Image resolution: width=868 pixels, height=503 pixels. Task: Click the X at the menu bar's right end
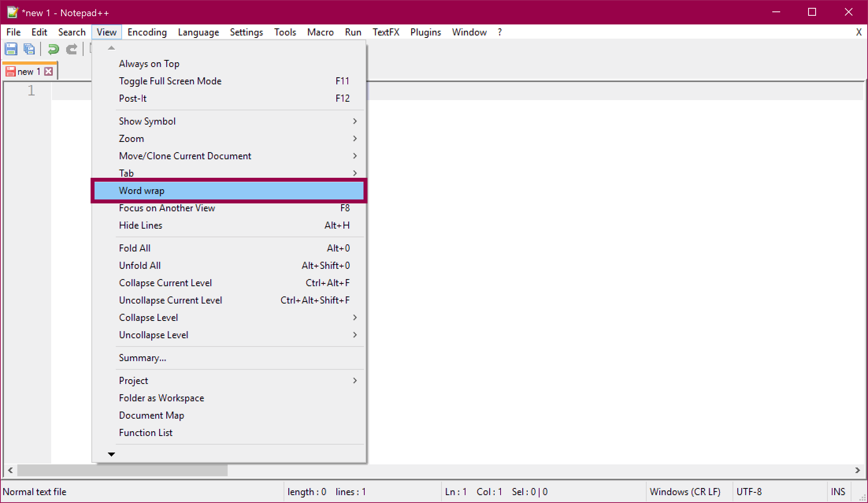(x=859, y=32)
